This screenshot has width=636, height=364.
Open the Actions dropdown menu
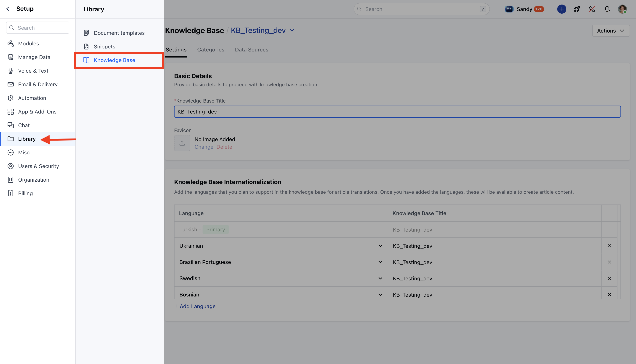[x=610, y=30]
